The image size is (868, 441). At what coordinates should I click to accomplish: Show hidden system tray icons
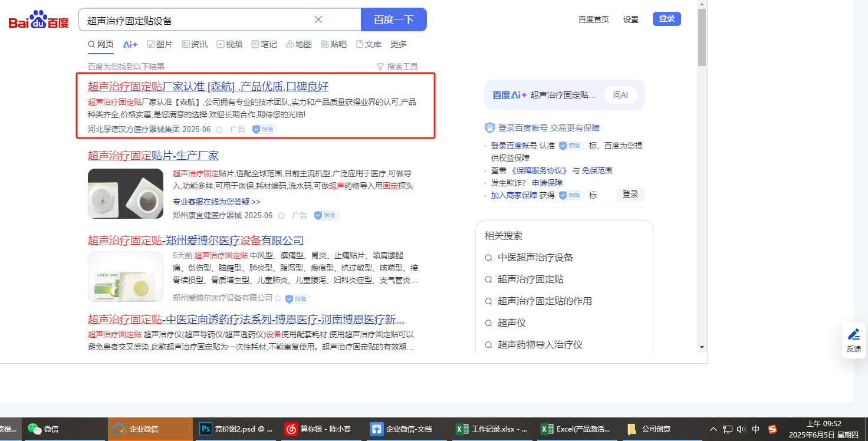(713, 429)
